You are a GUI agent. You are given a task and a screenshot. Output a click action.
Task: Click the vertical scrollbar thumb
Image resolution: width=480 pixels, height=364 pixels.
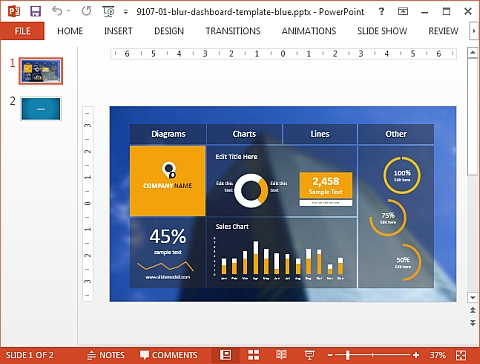point(472,117)
